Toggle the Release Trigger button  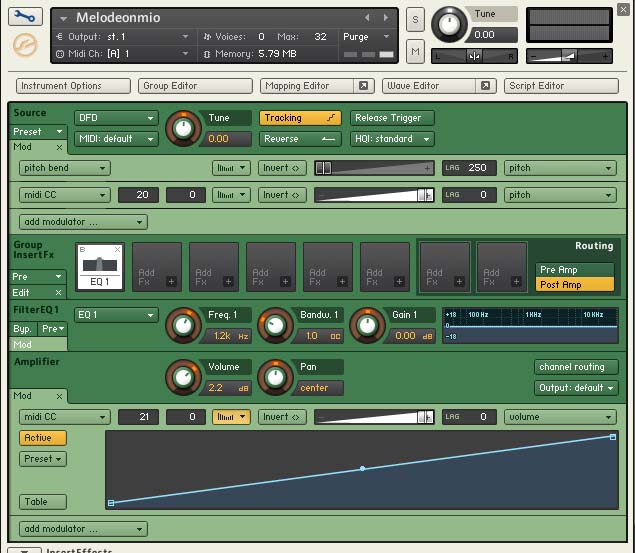point(392,118)
